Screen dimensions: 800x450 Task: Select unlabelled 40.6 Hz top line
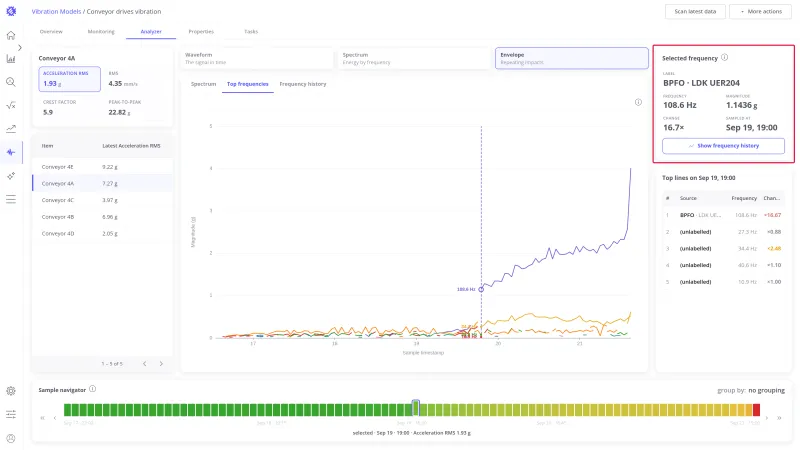tap(723, 265)
